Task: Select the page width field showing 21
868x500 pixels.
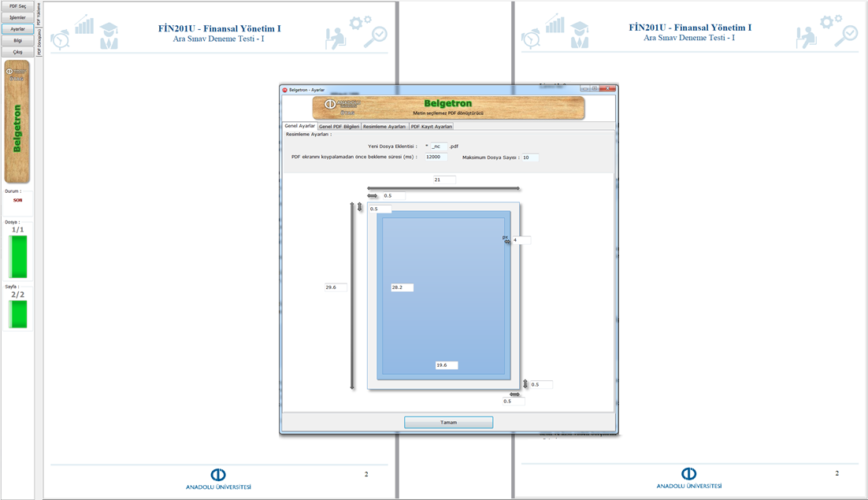Action: 444,180
